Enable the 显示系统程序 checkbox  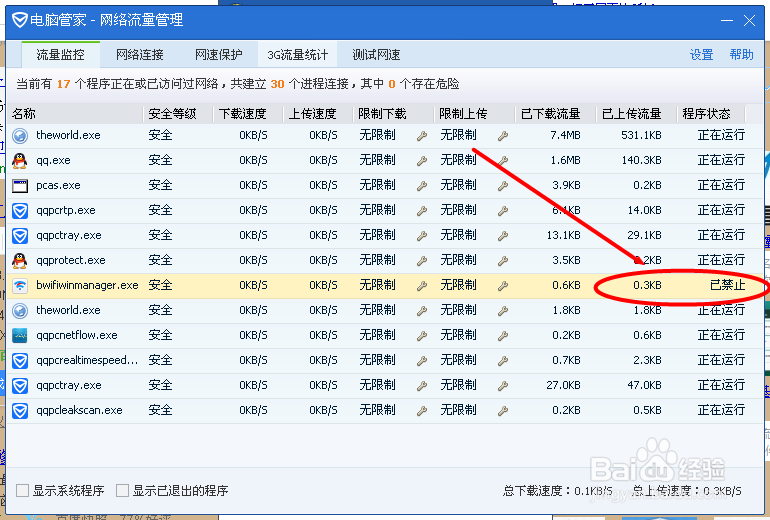pos(22,490)
